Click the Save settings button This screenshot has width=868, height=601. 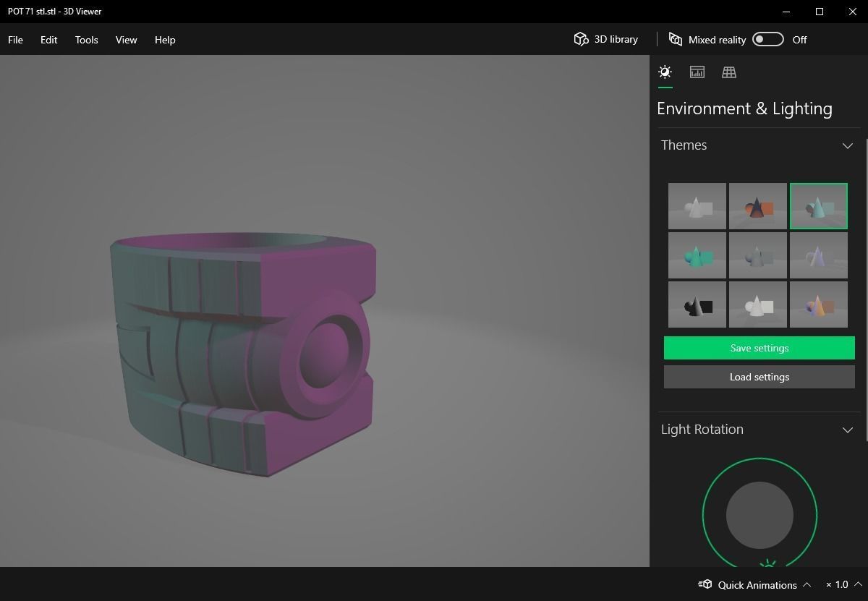pos(759,348)
